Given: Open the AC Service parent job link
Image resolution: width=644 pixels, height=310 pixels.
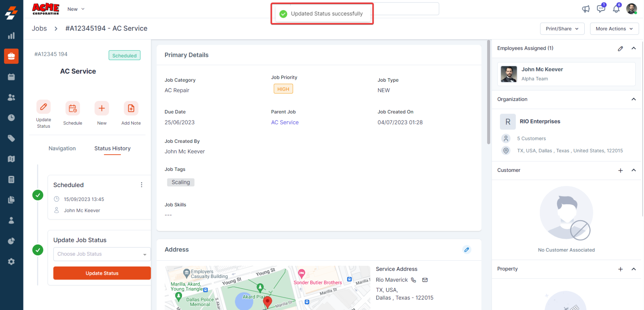Looking at the screenshot, I should coord(284,122).
